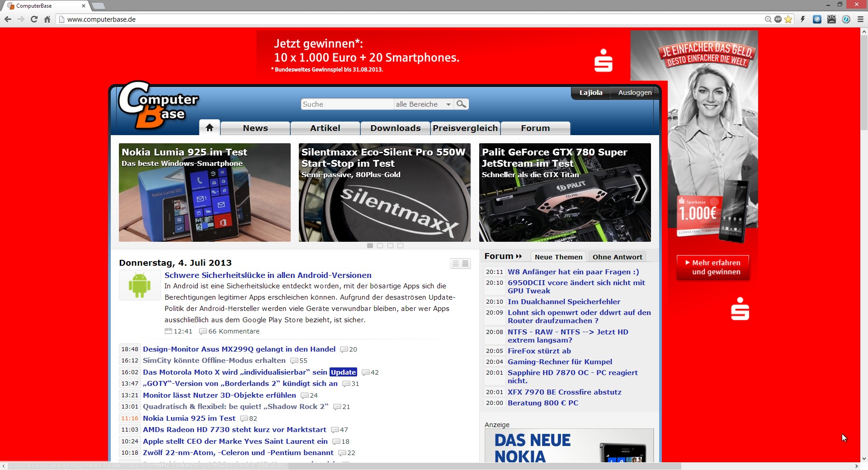Open the Preisvergleich navigation tab
This screenshot has height=470, width=868.
pos(465,128)
